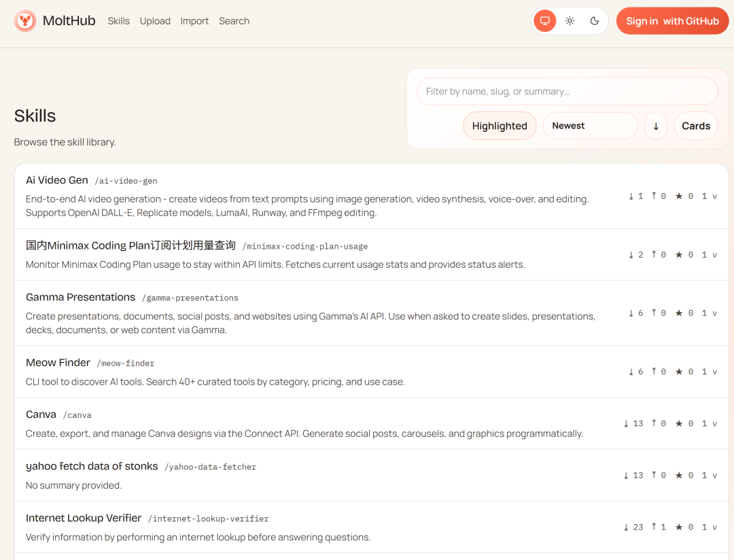Click download icon in Gamma Presentations row
This screenshot has width=734, height=560.
click(x=631, y=313)
